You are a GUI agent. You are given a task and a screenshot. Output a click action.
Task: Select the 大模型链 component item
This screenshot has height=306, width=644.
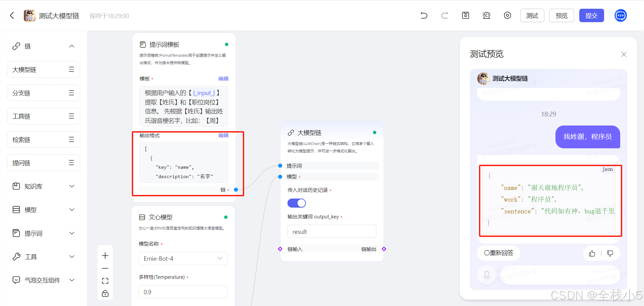44,69
